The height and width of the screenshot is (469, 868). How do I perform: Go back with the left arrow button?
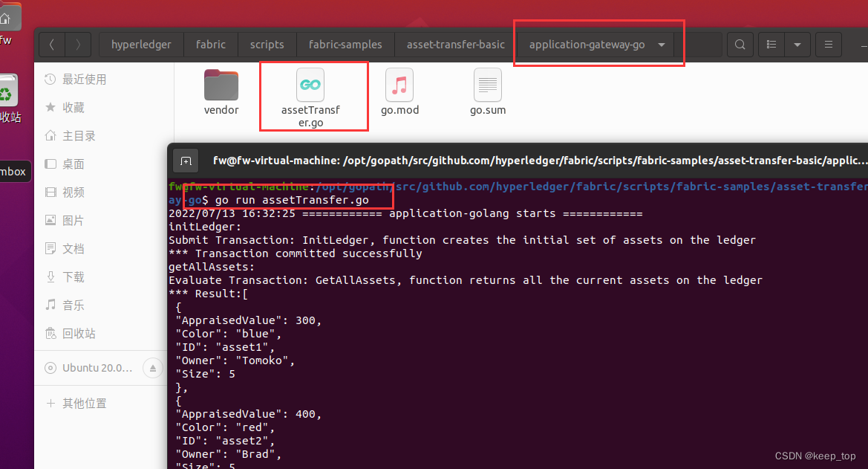tap(52, 45)
